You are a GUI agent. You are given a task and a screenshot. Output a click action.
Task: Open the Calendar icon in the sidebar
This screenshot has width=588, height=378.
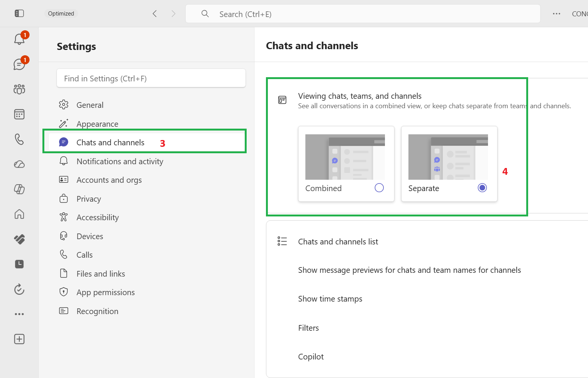[x=19, y=114]
